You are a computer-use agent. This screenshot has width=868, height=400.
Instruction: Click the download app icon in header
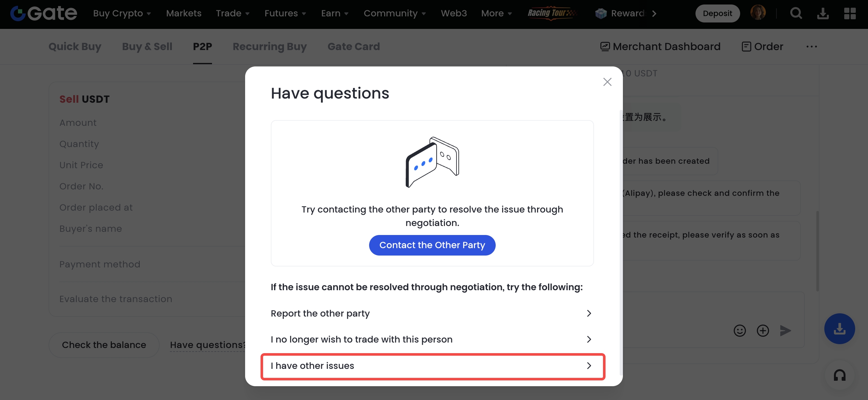[823, 13]
